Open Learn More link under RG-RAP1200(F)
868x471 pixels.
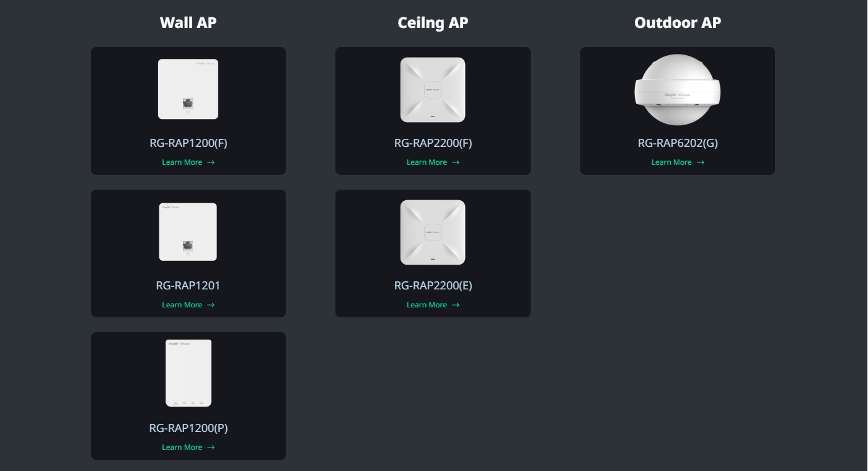[188, 162]
